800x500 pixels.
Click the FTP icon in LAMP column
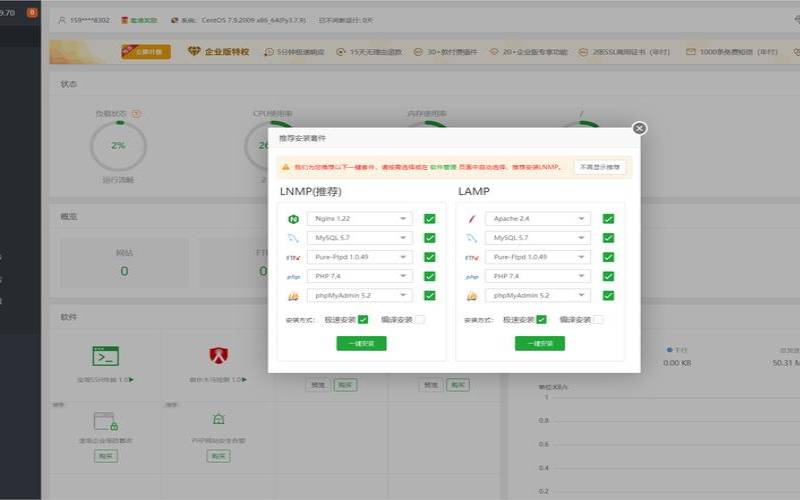click(x=472, y=258)
